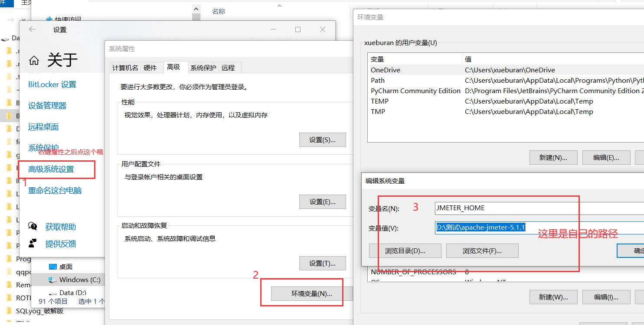This screenshot has height=325, width=644.
Task: Click 新建(W)... for system variables
Action: (553, 297)
